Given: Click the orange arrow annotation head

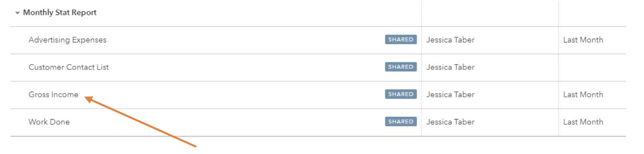Looking at the screenshot, I should click(x=89, y=99).
